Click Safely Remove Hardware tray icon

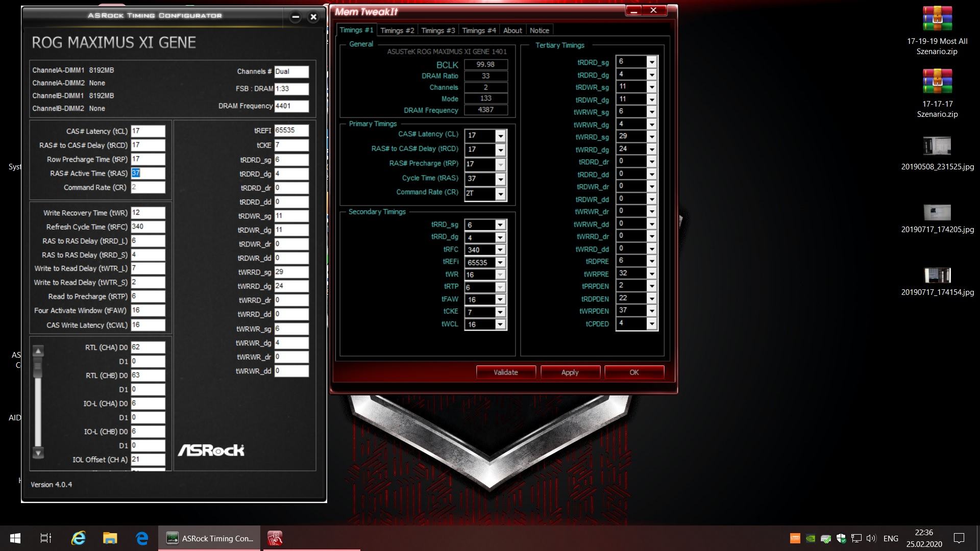coord(826,538)
